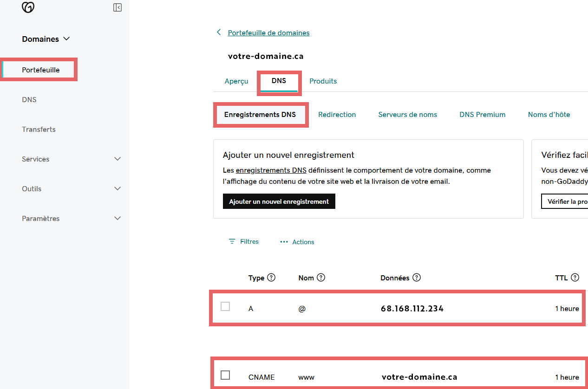The width and height of the screenshot is (588, 389).
Task: Click the enregistrements DNS inline link
Action: point(271,170)
